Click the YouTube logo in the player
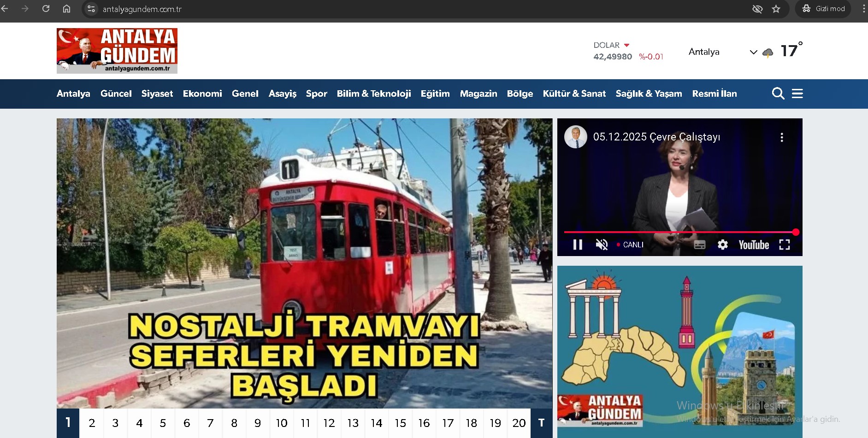The height and width of the screenshot is (438, 868). (753, 245)
